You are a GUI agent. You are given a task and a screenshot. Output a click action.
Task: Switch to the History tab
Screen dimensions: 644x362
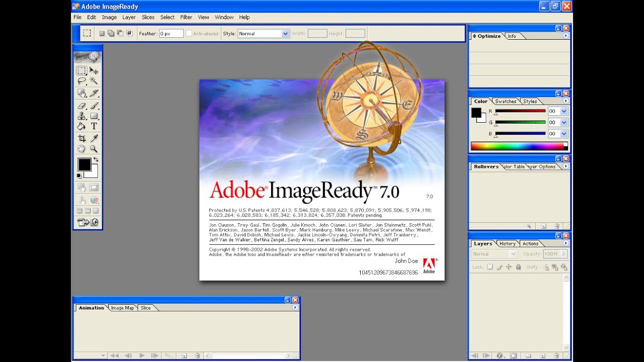[507, 243]
